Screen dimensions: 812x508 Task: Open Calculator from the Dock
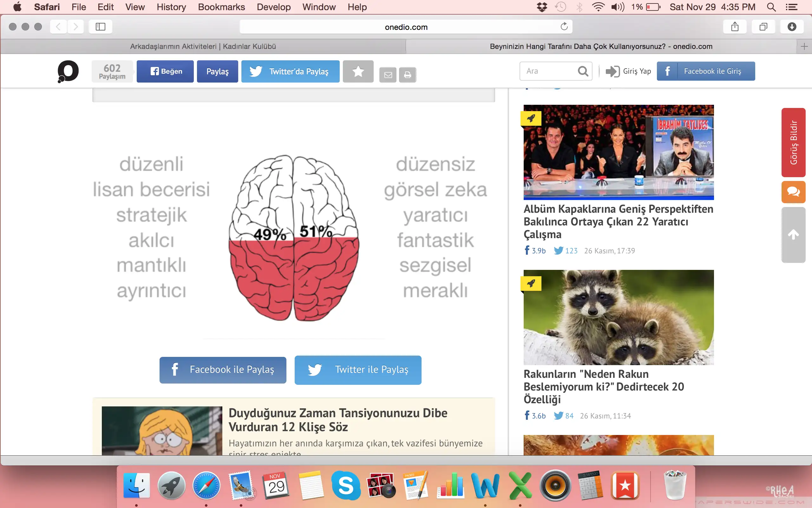[x=590, y=485]
